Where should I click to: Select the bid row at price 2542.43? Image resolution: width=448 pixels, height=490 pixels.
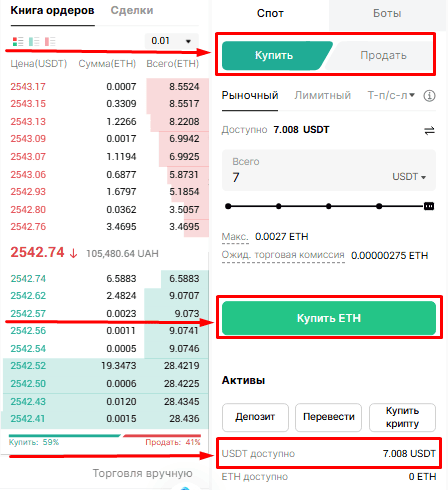[105, 402]
